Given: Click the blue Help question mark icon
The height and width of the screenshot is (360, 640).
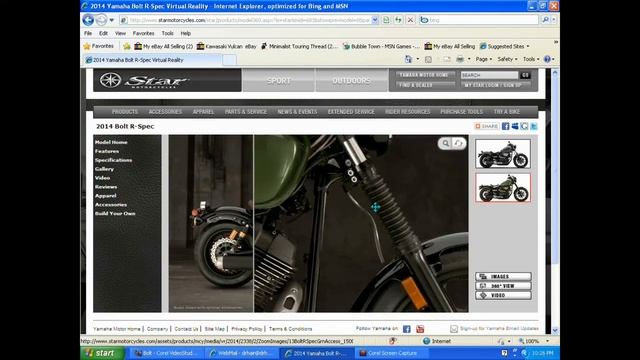Looking at the screenshot, I should pos(547,59).
